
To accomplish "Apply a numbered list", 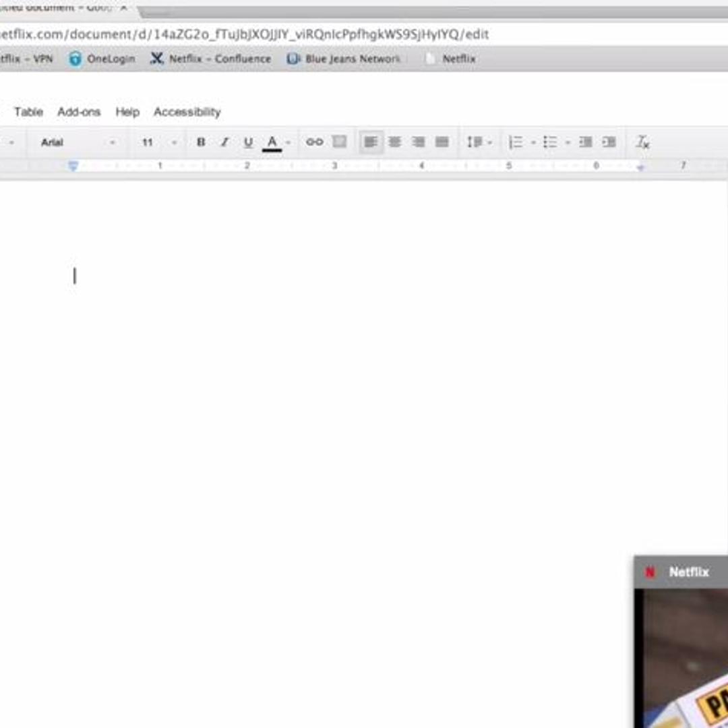I will (516, 142).
